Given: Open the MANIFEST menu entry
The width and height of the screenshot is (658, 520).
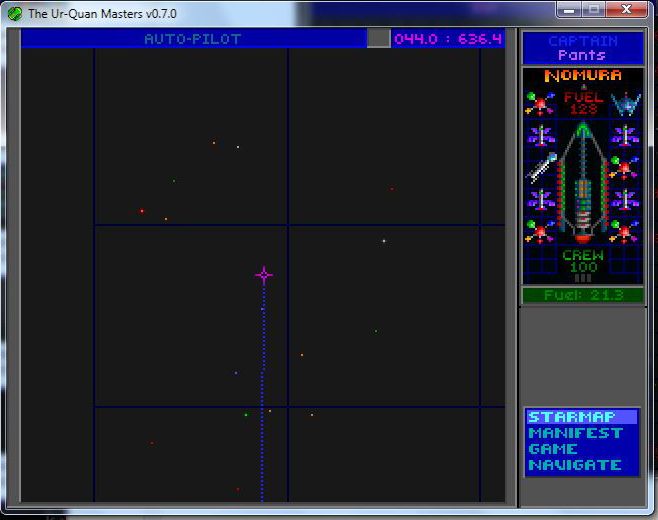Looking at the screenshot, I should 575,433.
